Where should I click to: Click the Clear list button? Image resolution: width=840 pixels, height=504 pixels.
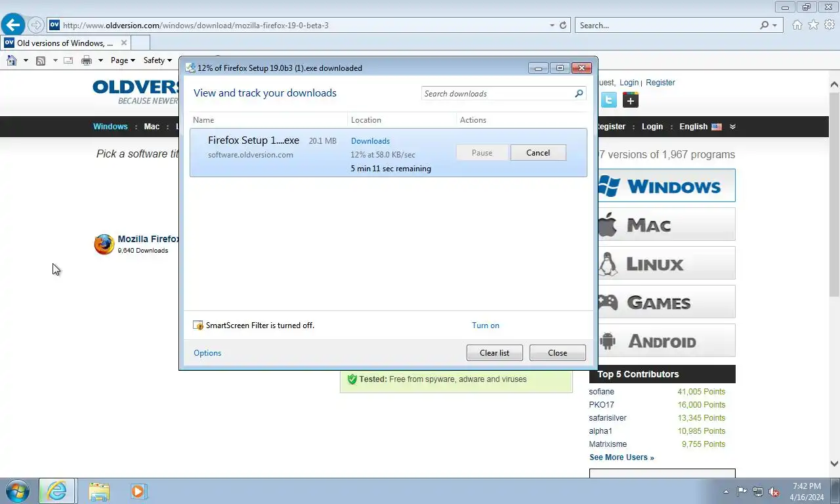point(494,353)
